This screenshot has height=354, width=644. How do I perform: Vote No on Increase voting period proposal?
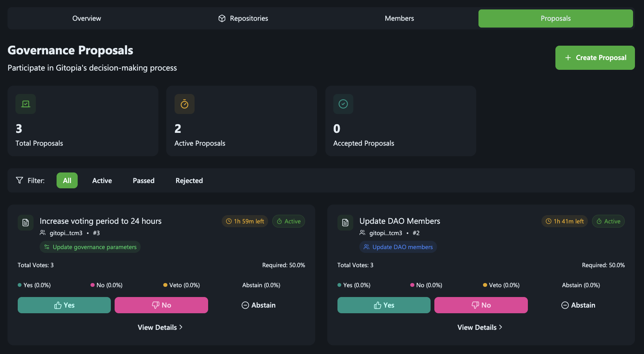(x=161, y=305)
